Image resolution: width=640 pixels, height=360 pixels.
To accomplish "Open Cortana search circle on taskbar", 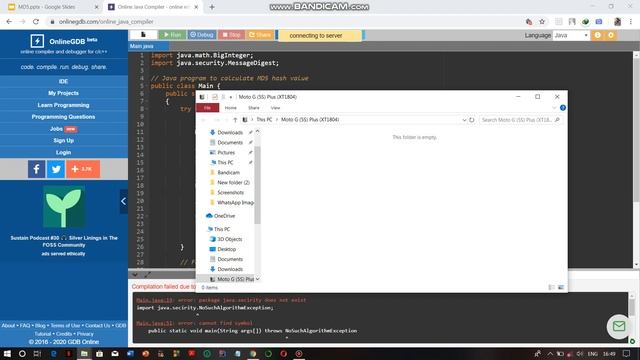I will coord(22,353).
